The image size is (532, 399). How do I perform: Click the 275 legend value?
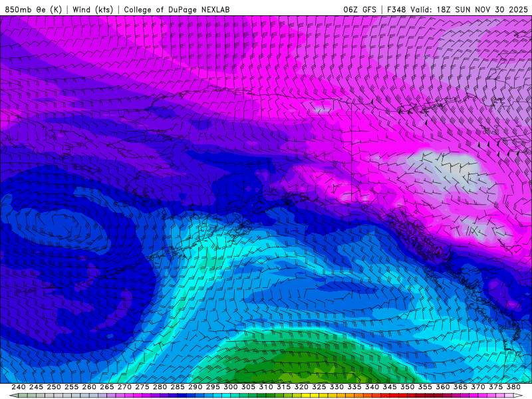(142, 387)
